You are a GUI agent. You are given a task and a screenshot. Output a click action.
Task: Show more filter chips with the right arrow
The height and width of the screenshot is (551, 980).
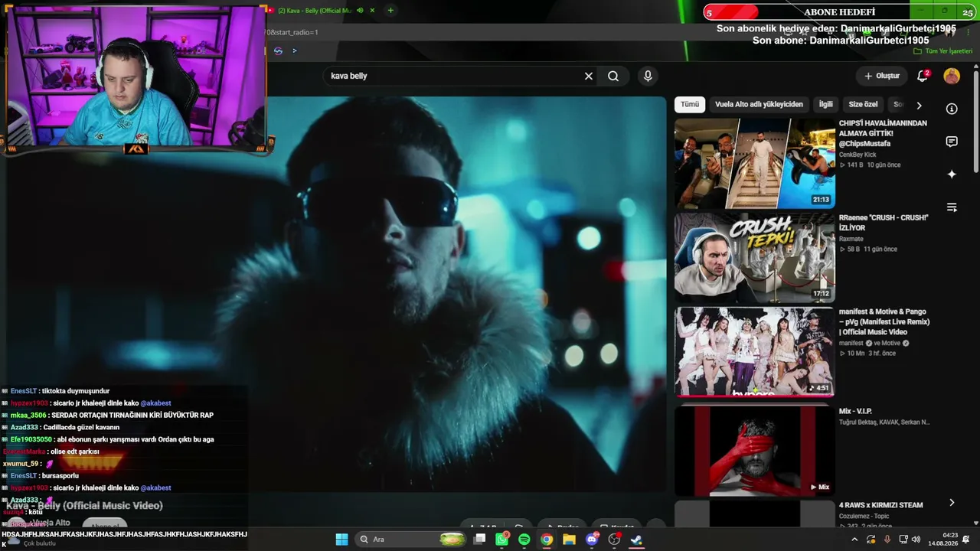[919, 105]
